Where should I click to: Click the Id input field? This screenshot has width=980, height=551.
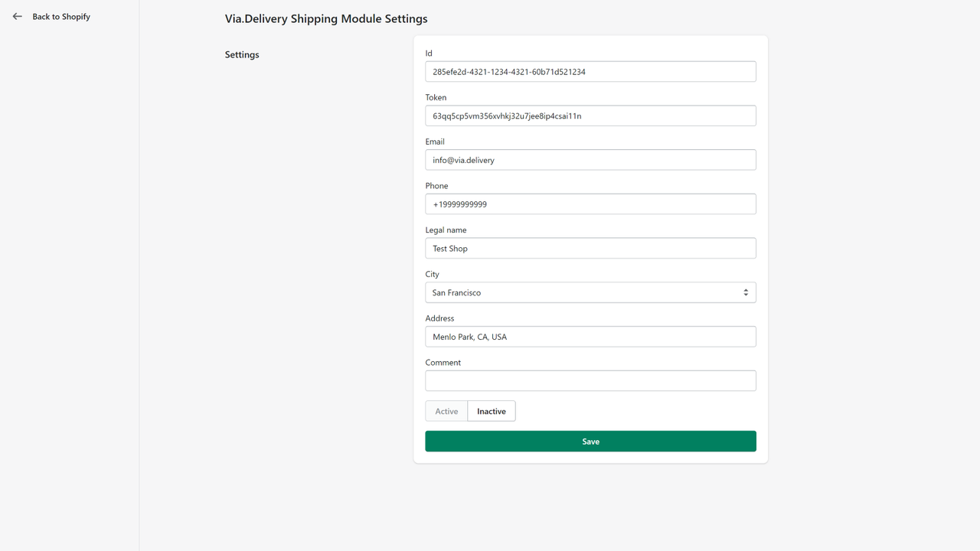(590, 71)
